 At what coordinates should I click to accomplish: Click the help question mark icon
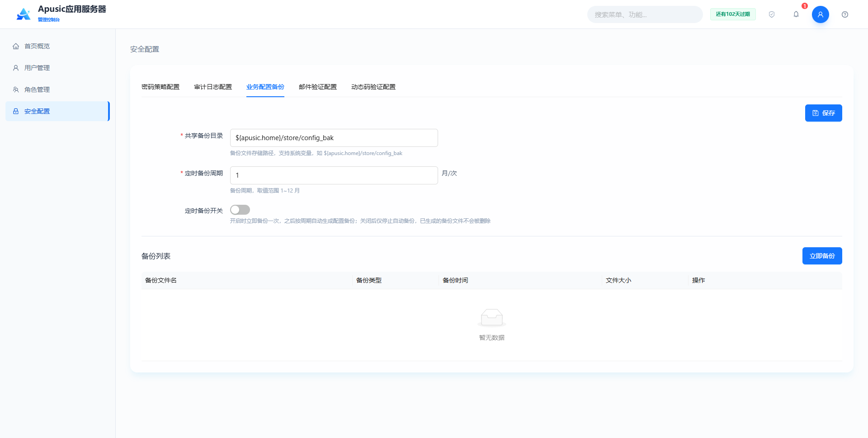[x=845, y=14]
